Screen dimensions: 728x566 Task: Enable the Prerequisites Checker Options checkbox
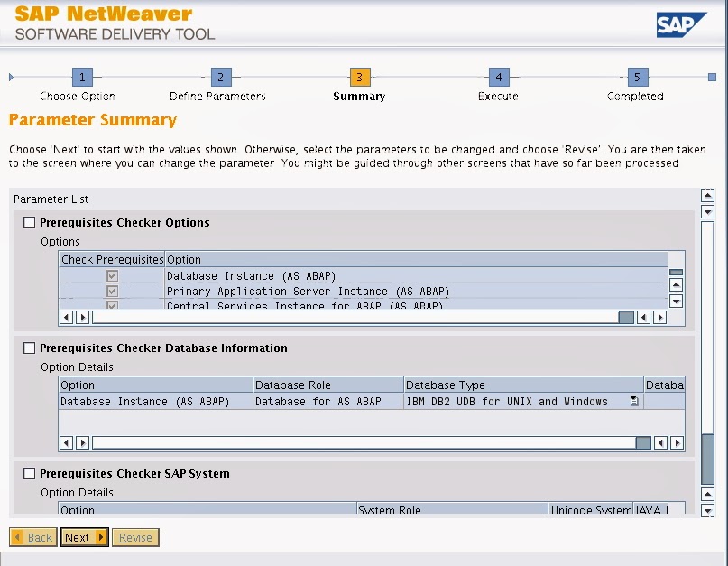point(29,222)
